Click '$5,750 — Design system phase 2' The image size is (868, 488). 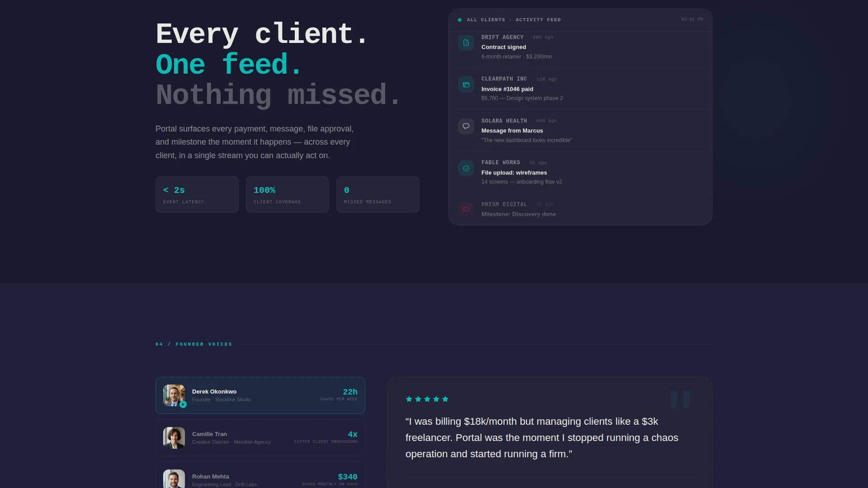pyautogui.click(x=522, y=98)
